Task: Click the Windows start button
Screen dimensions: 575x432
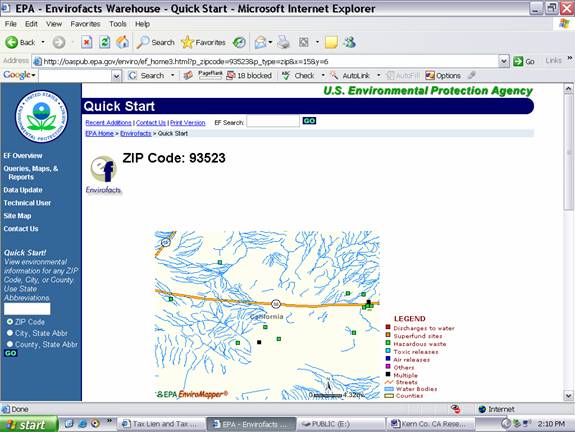Action: (x=29, y=424)
